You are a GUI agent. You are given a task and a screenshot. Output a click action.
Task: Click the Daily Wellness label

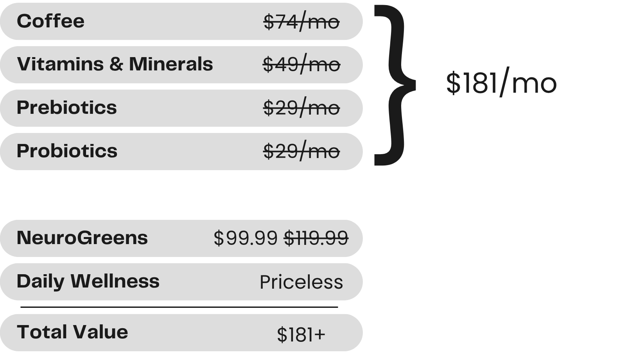tap(88, 281)
